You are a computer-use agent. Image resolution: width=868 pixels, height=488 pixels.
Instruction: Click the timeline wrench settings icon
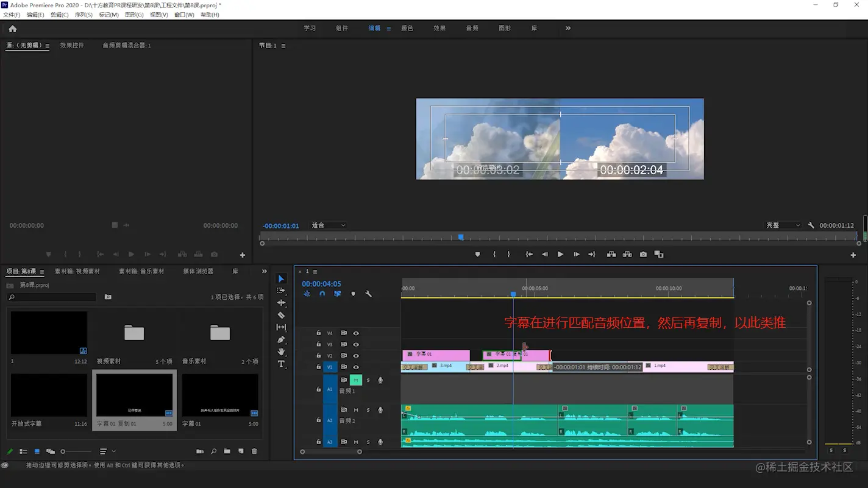[368, 294]
